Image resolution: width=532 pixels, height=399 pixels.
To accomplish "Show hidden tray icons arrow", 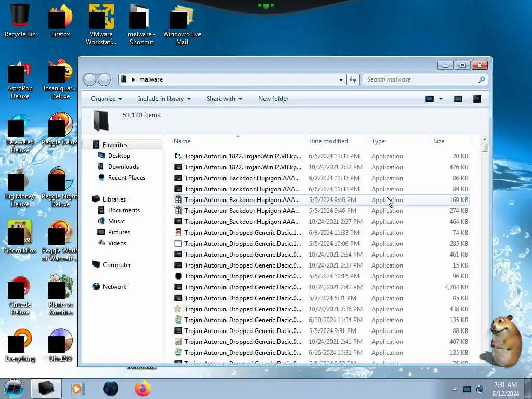I will point(454,389).
